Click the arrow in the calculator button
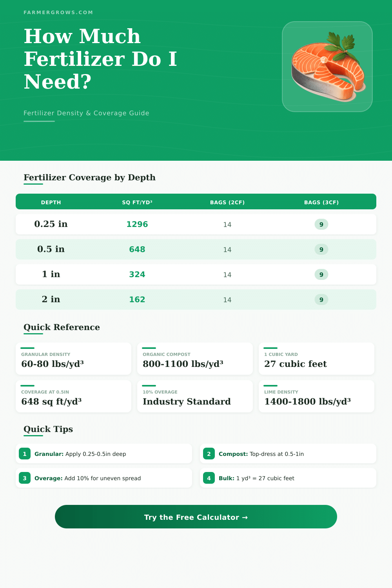The height and width of the screenshot is (588, 392). click(246, 517)
